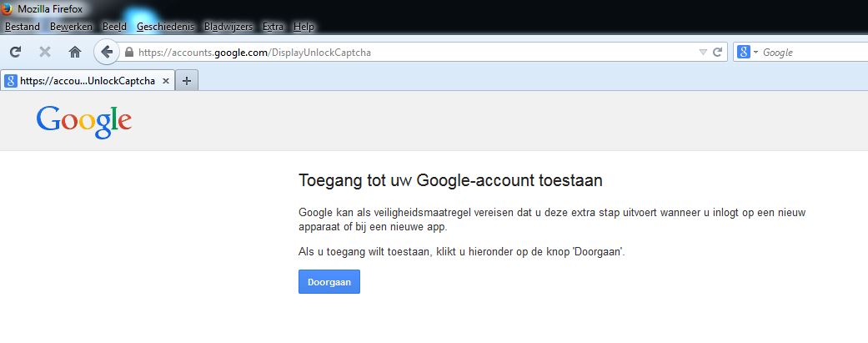Go back with the back arrow button
This screenshot has width=868, height=343.
[x=107, y=52]
